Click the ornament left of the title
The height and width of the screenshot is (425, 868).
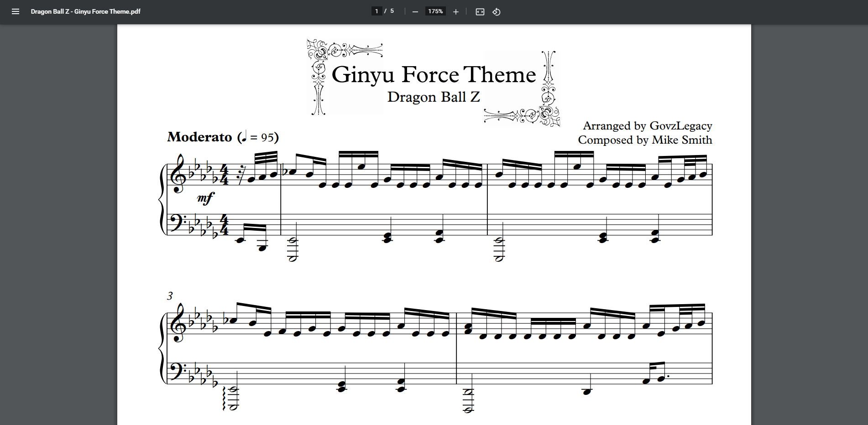point(319,78)
